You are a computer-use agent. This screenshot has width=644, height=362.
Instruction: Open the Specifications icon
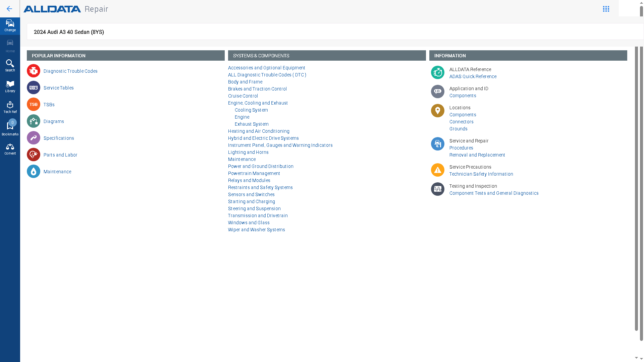tap(33, 138)
